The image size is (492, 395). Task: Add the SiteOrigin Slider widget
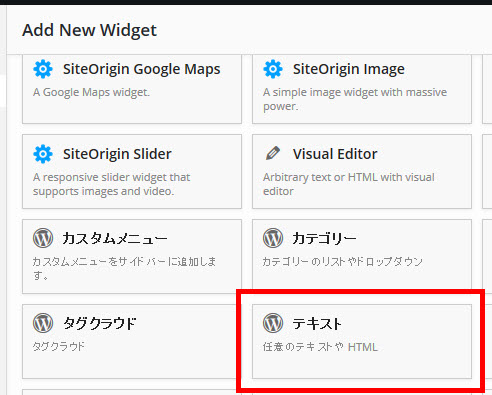(x=132, y=172)
